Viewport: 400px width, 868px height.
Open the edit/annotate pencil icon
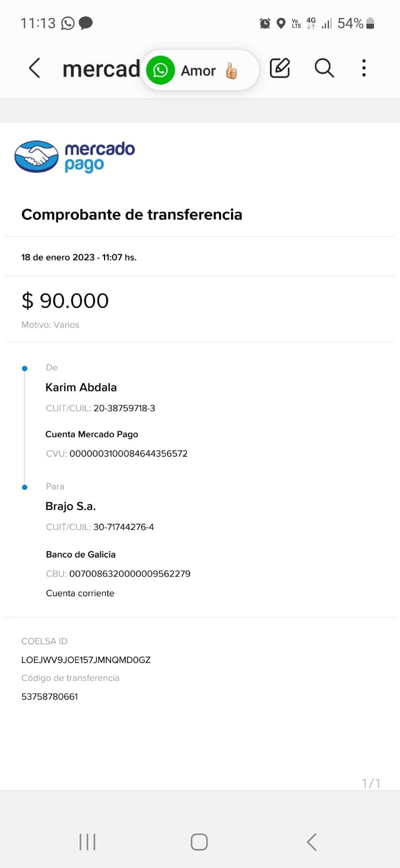tap(280, 68)
